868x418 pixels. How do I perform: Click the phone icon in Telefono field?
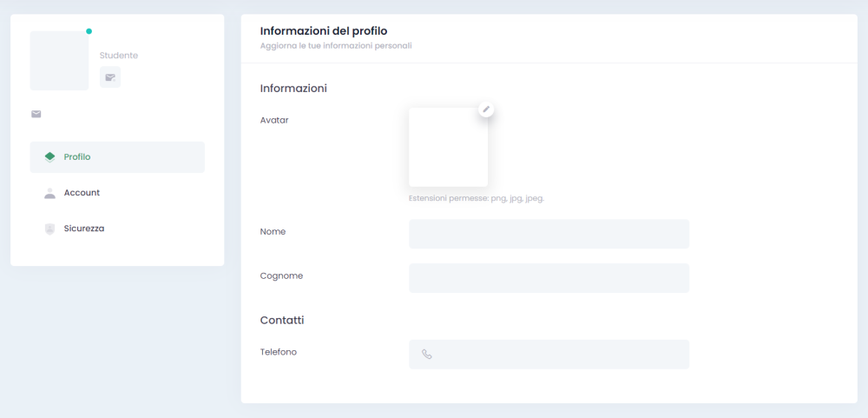[x=427, y=355]
